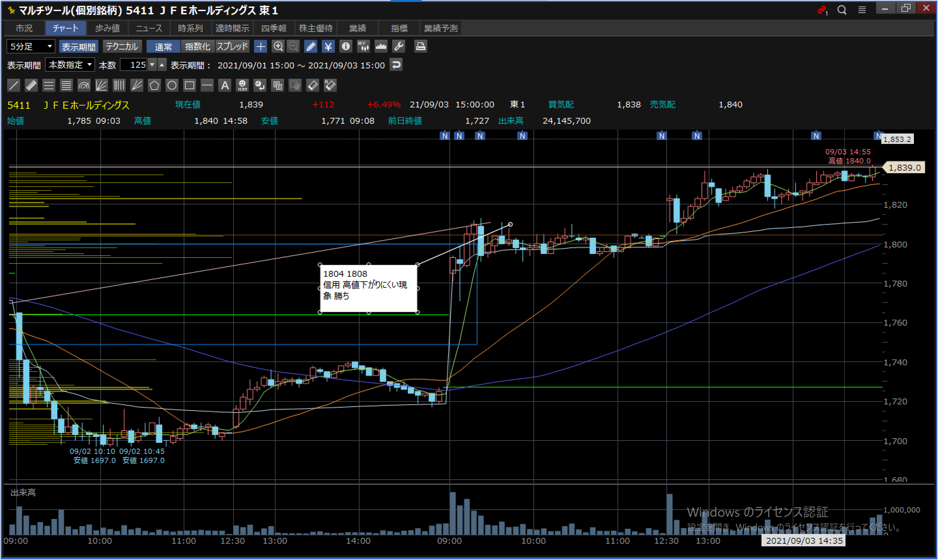The height and width of the screenshot is (560, 938).
Task: Select the text annotation tool
Action: pyautogui.click(x=225, y=85)
